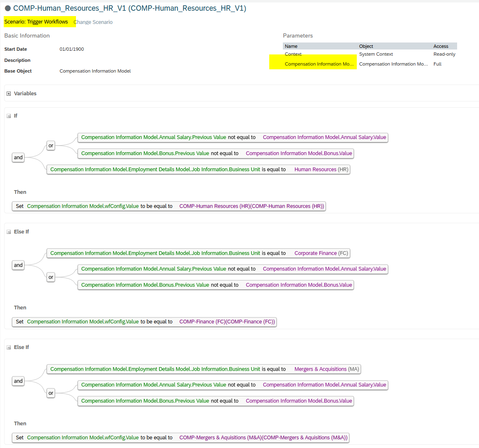Screen dimensions: 479x448
Task: Select highlighted Compensation Information Model parameter name
Action: click(319, 64)
